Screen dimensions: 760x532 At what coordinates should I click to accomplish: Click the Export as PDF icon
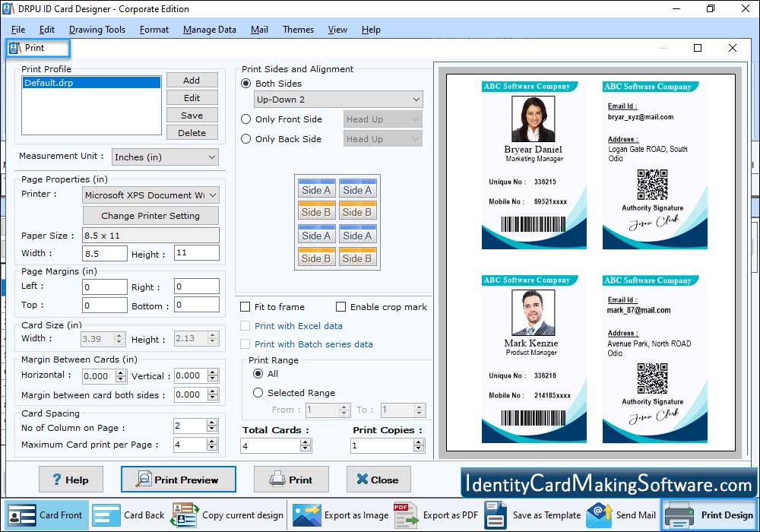tap(406, 515)
